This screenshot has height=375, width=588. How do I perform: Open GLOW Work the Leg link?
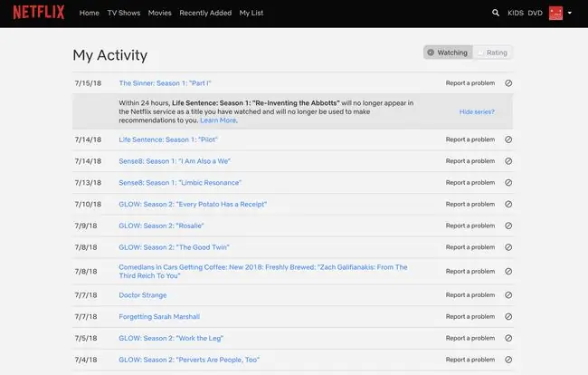(x=171, y=338)
